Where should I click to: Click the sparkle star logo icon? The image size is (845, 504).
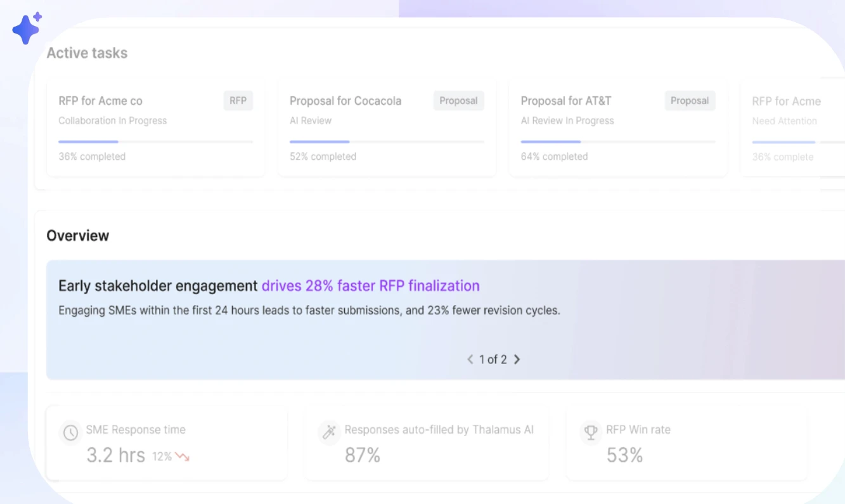pyautogui.click(x=27, y=29)
